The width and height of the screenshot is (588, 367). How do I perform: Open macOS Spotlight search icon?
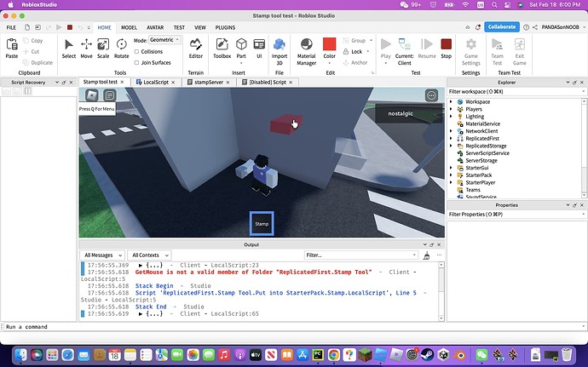[x=494, y=5]
